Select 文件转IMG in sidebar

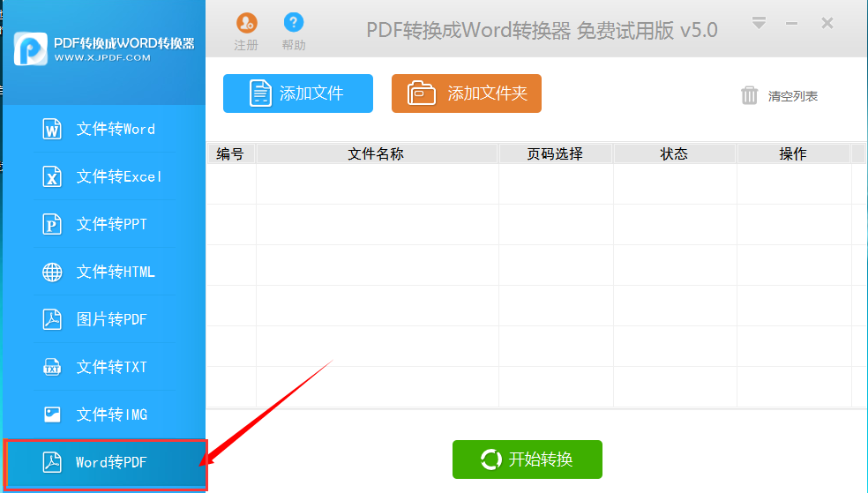coord(104,415)
